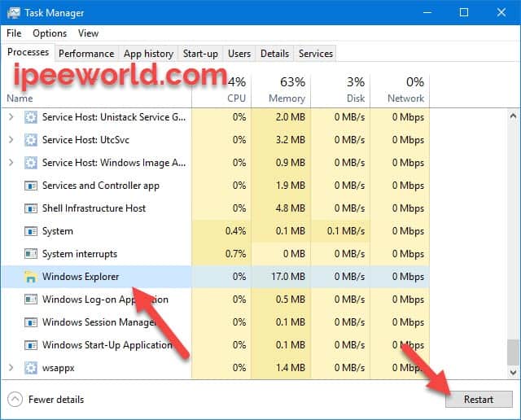Click the Windows Session Manager icon

pyautogui.click(x=31, y=322)
